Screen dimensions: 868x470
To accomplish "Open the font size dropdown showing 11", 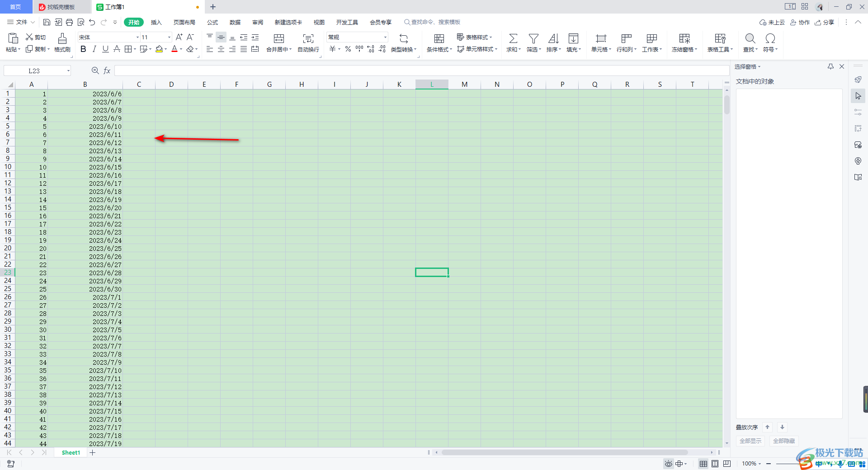I will coord(169,37).
